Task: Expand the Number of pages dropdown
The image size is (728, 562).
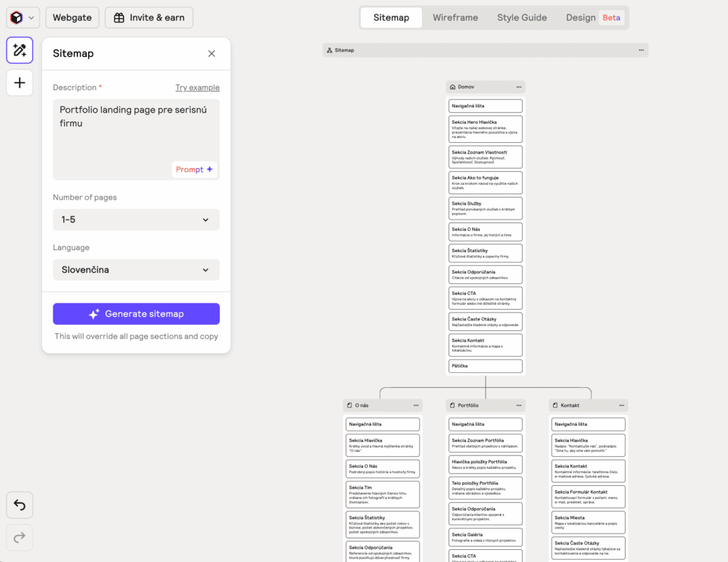Action: click(136, 220)
